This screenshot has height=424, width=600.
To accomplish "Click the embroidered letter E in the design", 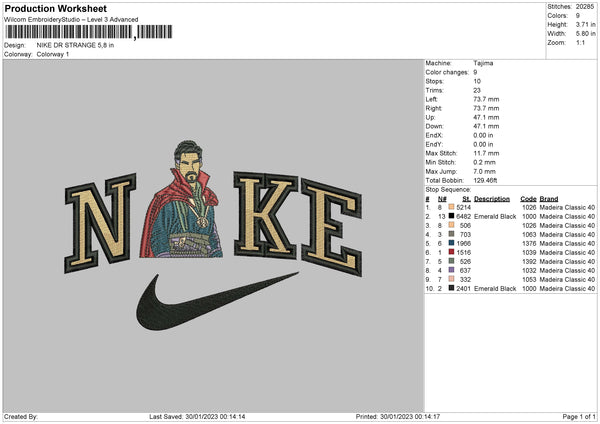I will point(332,227).
